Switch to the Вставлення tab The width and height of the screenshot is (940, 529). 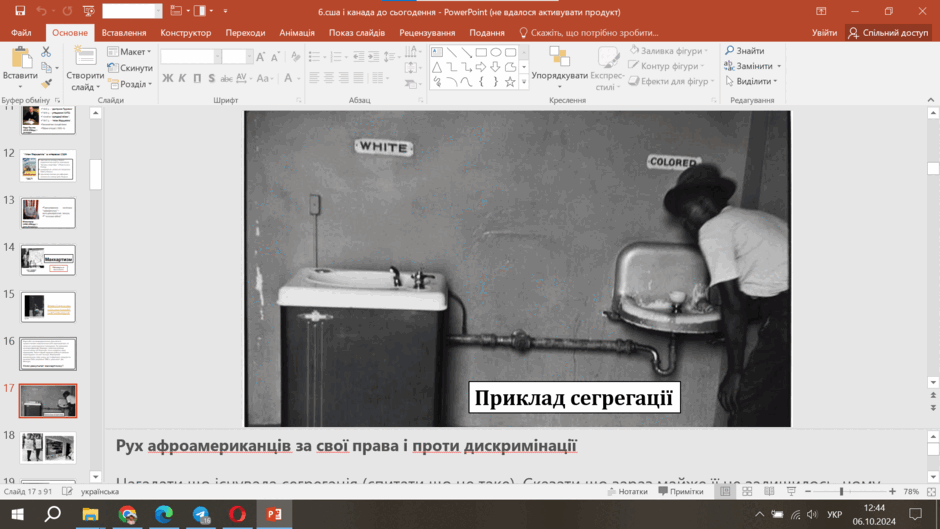124,32
